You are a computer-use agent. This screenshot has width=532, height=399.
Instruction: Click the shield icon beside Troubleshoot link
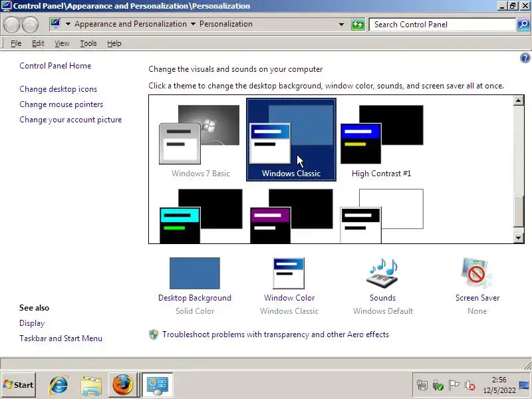(x=154, y=334)
